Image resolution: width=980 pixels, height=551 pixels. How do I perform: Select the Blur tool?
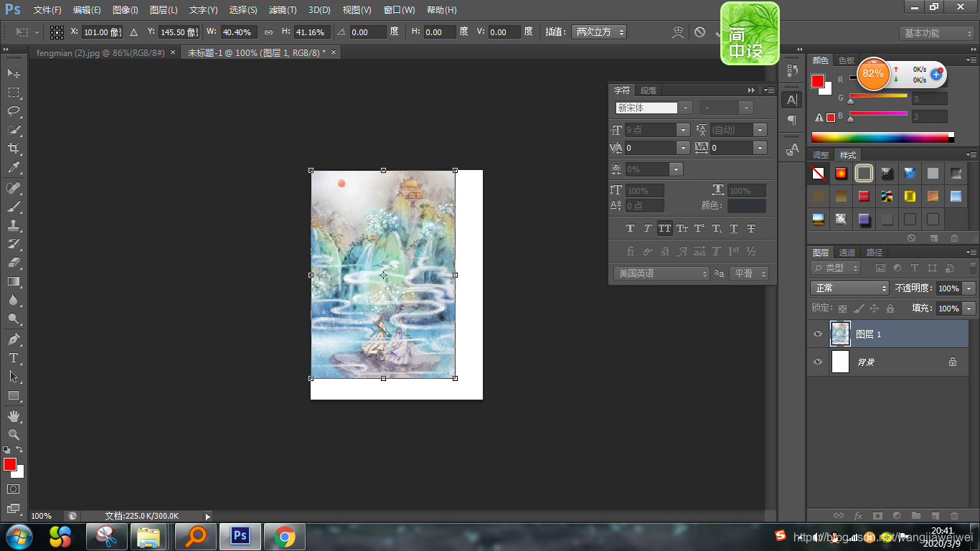click(x=14, y=300)
